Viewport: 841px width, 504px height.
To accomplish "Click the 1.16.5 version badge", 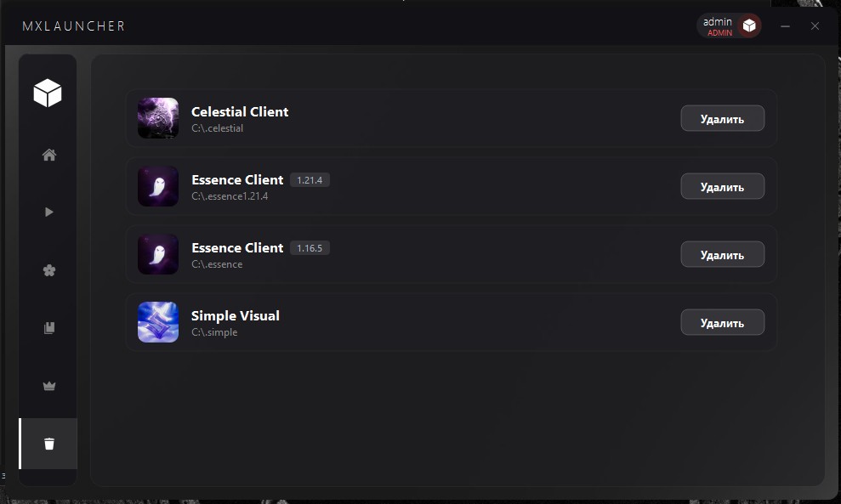I will pos(310,248).
